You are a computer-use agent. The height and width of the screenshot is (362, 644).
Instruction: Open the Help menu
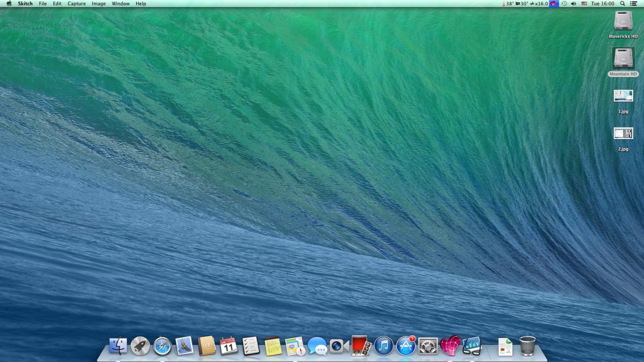tap(141, 4)
